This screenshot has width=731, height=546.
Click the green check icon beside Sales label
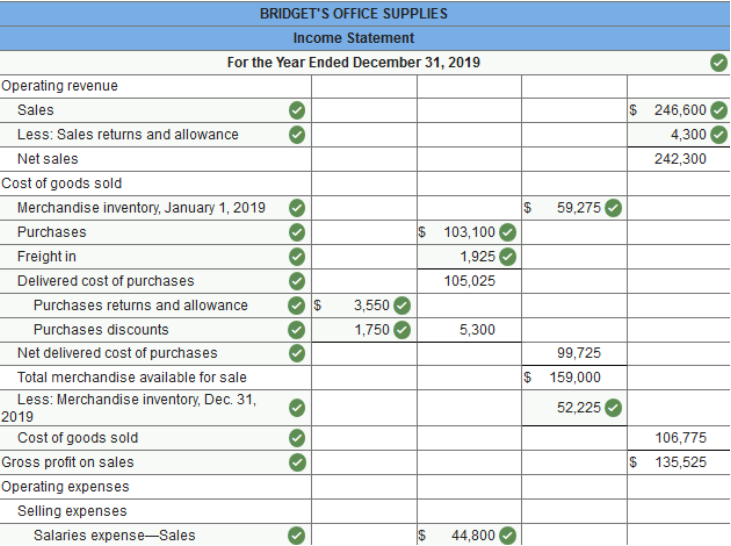(297, 111)
